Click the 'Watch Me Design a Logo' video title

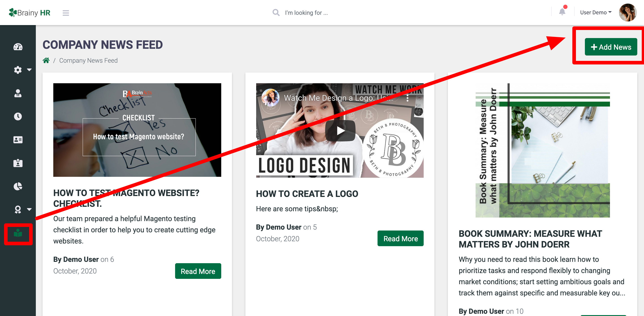pos(339,98)
